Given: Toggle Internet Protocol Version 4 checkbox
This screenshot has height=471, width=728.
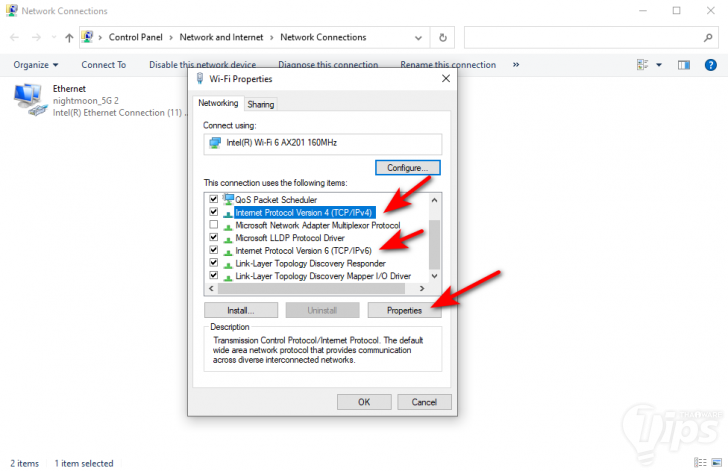Looking at the screenshot, I should click(214, 212).
